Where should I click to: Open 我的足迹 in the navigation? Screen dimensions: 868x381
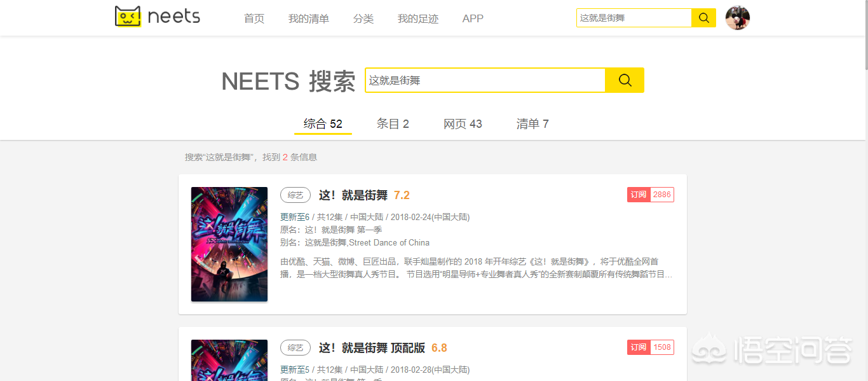coord(418,18)
